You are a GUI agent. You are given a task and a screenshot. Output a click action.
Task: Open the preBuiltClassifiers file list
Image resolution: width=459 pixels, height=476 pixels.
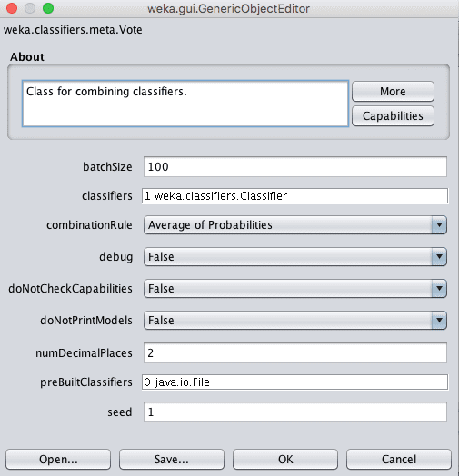pos(294,382)
